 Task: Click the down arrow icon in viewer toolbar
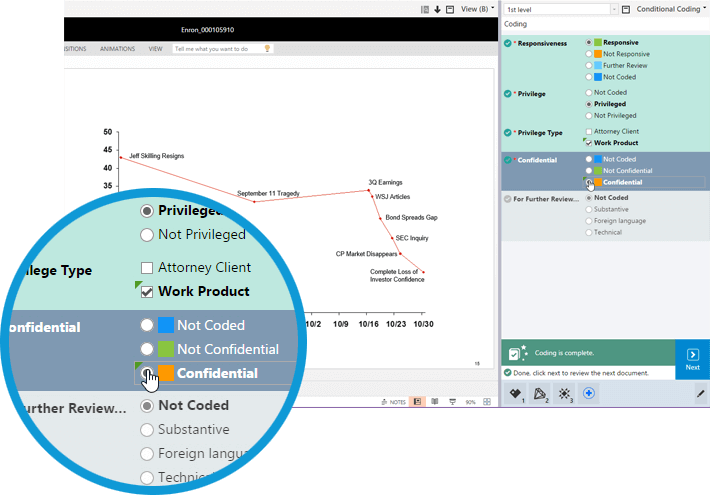[x=437, y=10]
